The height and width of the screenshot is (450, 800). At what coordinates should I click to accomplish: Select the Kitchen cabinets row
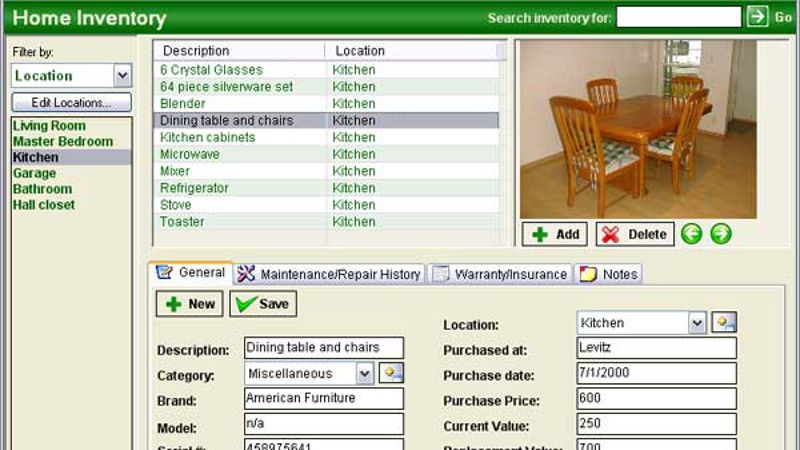coord(327,137)
